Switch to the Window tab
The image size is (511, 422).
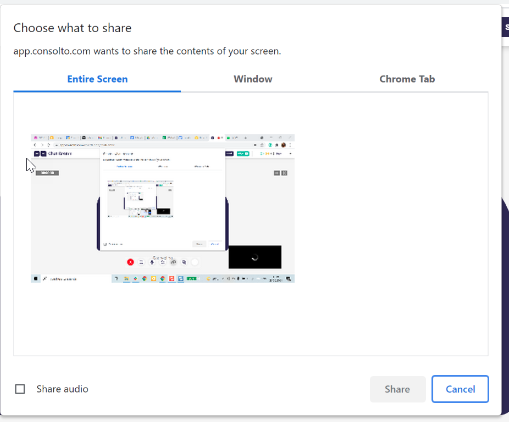pos(253,79)
